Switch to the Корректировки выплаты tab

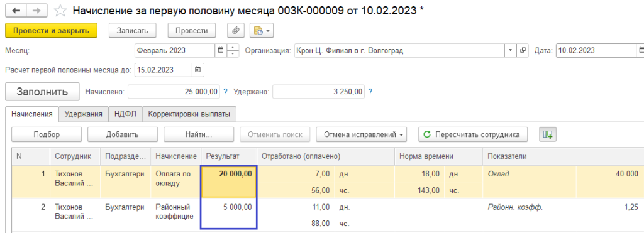click(189, 114)
